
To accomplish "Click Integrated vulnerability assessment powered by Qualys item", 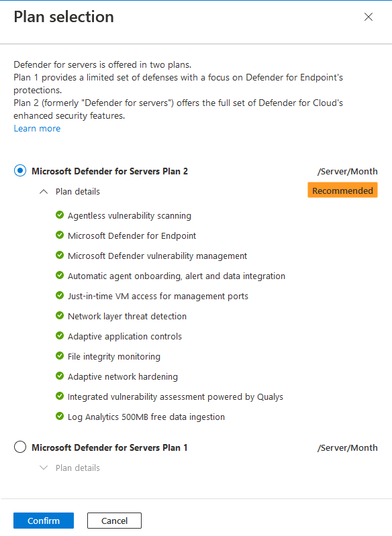I will coord(175,396).
